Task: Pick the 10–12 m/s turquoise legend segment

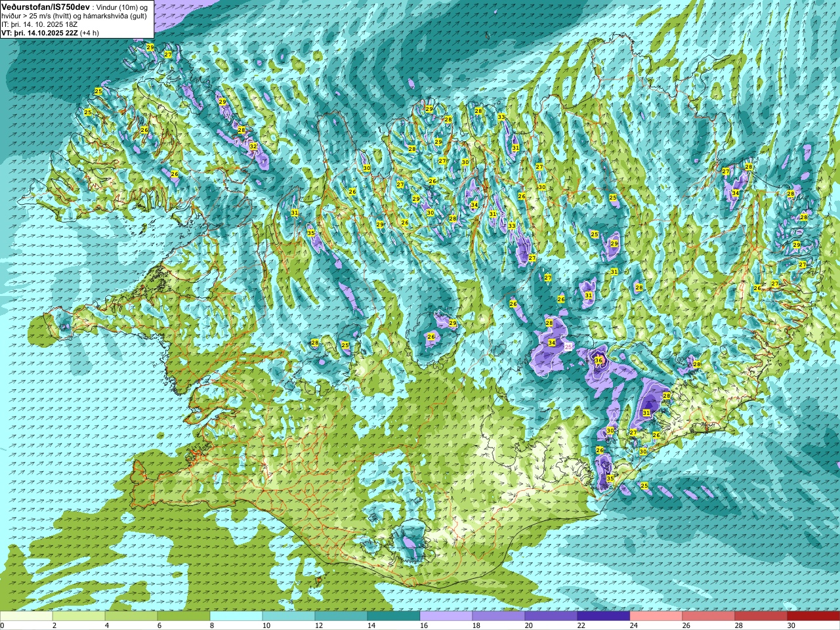Action: [x=289, y=616]
